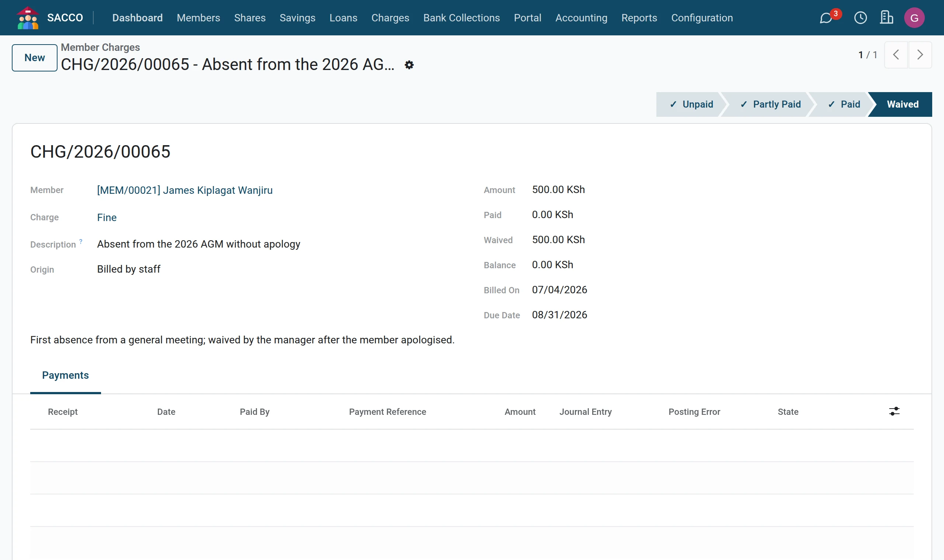Expand the Reports menu

pyautogui.click(x=639, y=18)
